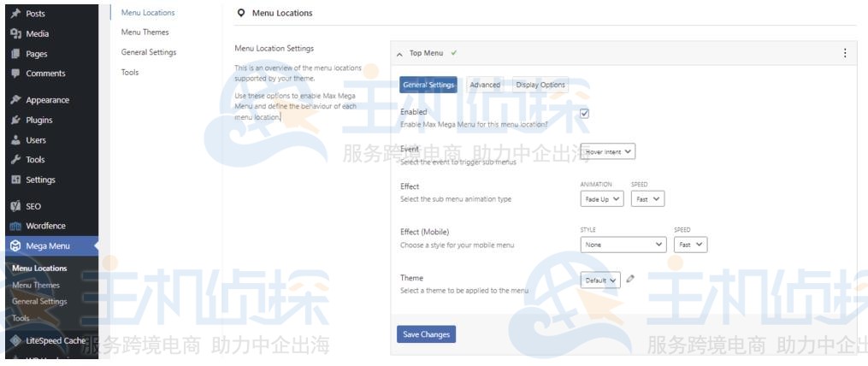Click the Top Menu panel title
Screen dimensions: 868x366
click(x=426, y=53)
